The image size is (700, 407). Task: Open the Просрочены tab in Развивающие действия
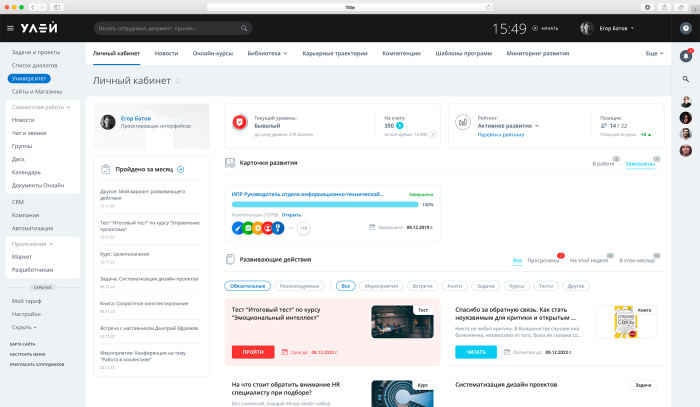(543, 260)
